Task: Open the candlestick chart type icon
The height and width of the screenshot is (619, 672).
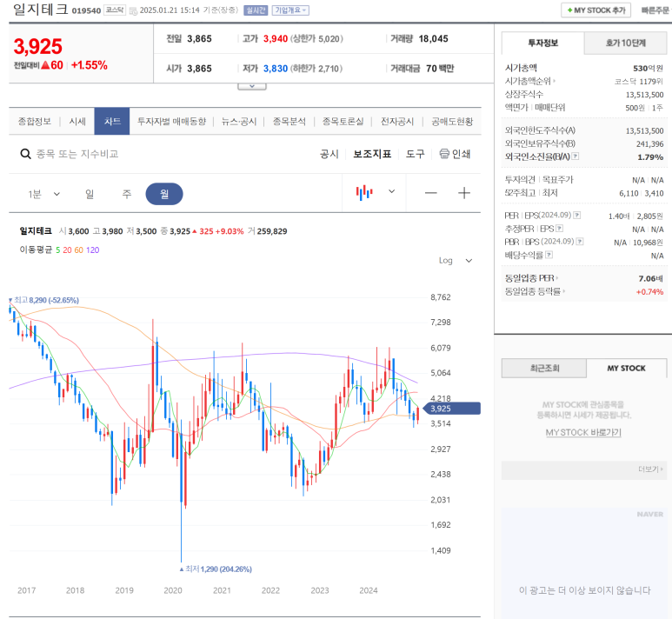Action: tap(364, 192)
